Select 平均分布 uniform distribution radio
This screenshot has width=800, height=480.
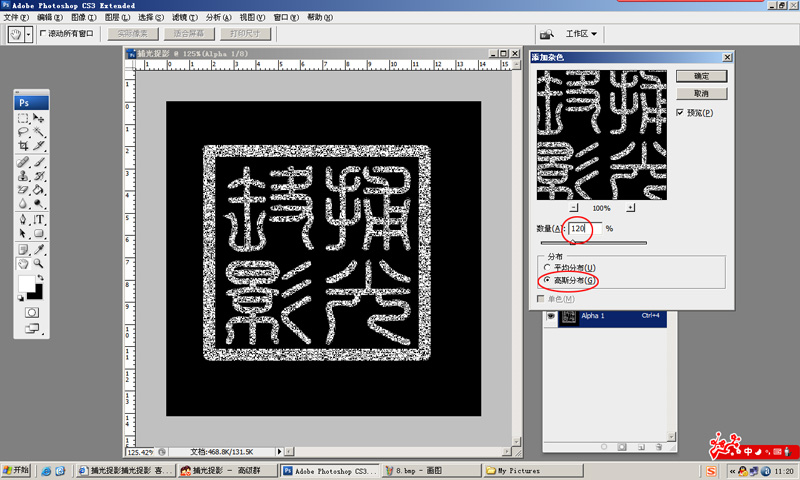tap(545, 268)
